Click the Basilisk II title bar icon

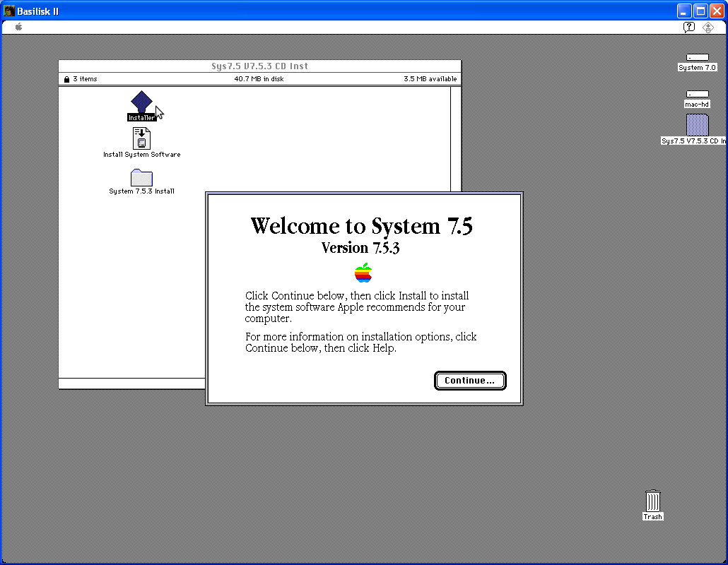coord(8,11)
